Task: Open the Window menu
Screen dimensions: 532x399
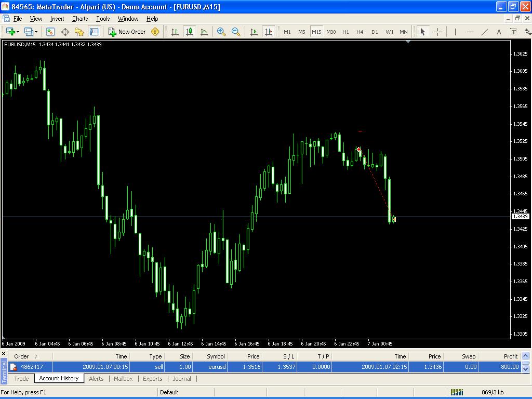Action: coord(128,19)
